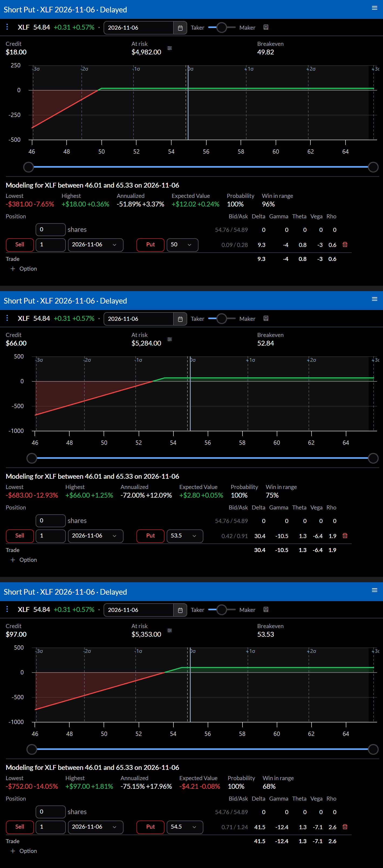Grab right range handle under third chart
This screenshot has height=868, width=383.
pos(373,749)
